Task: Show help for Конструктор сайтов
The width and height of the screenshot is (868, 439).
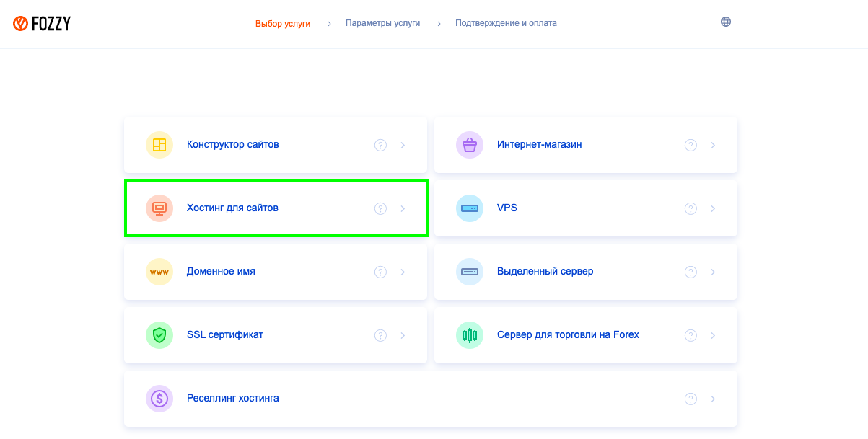Action: point(380,145)
